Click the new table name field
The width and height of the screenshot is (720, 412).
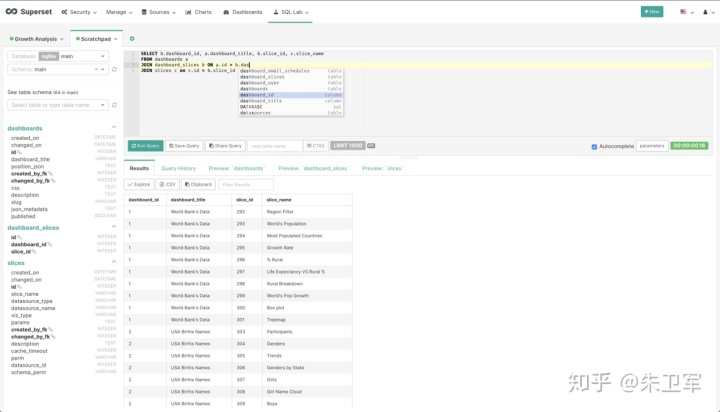(x=275, y=146)
